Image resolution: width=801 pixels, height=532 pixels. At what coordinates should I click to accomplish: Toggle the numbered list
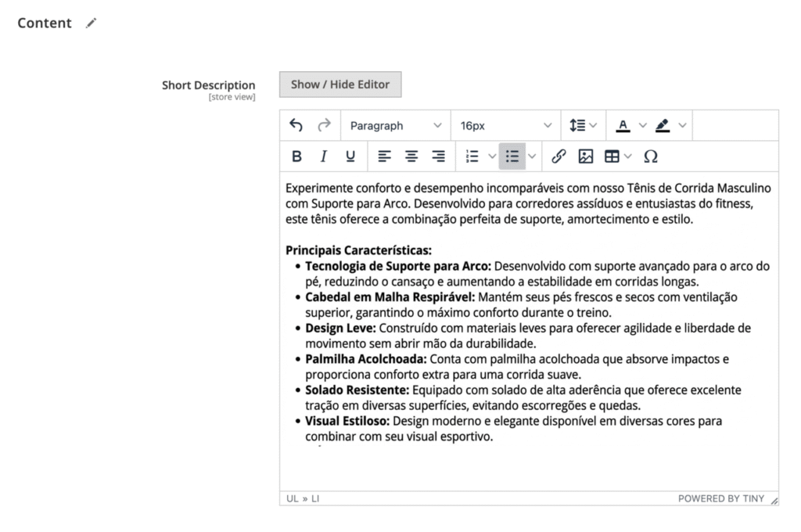coord(472,156)
